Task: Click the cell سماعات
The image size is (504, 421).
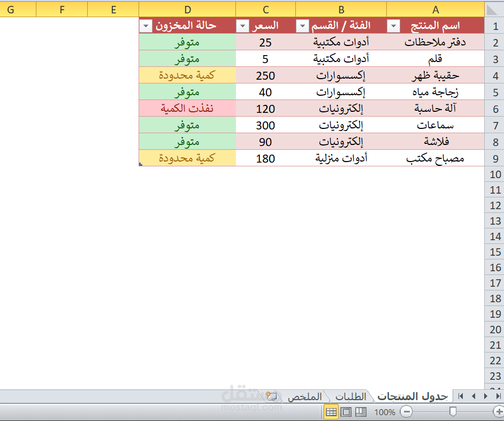Action: (436, 125)
